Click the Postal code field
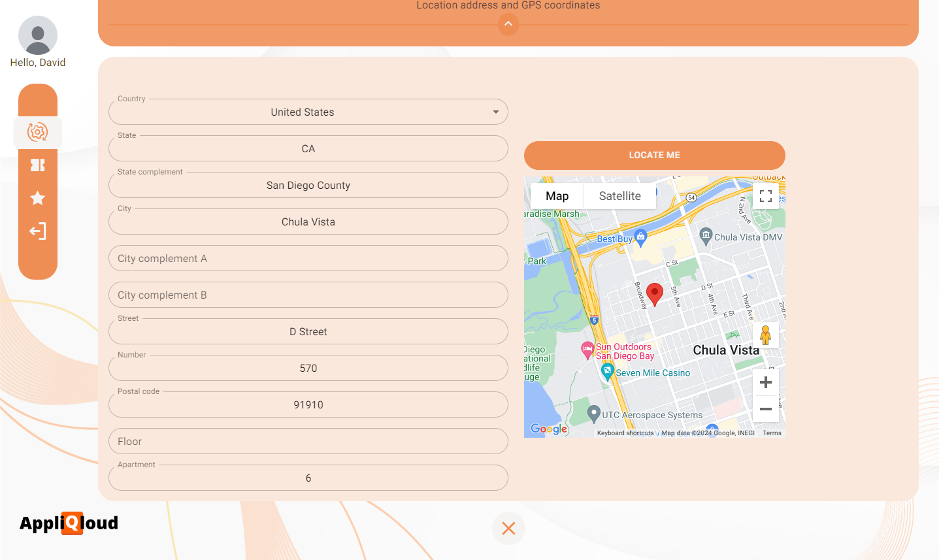Image resolution: width=939 pixels, height=560 pixels. [308, 405]
